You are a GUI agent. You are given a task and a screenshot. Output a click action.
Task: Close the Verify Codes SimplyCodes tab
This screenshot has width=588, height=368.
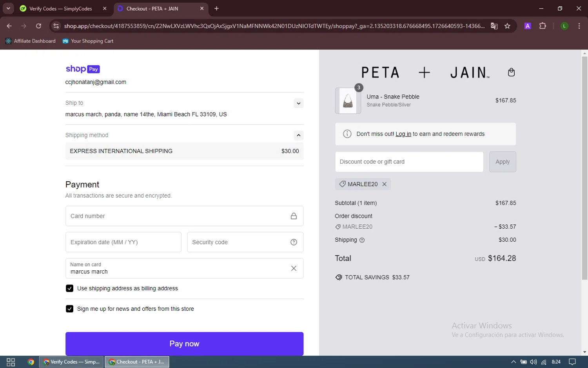[104, 8]
